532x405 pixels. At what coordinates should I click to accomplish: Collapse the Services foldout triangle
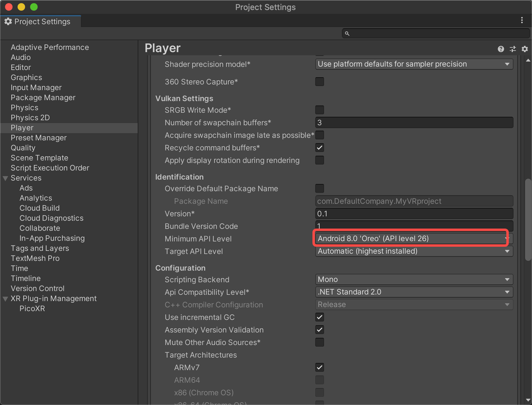pos(5,178)
